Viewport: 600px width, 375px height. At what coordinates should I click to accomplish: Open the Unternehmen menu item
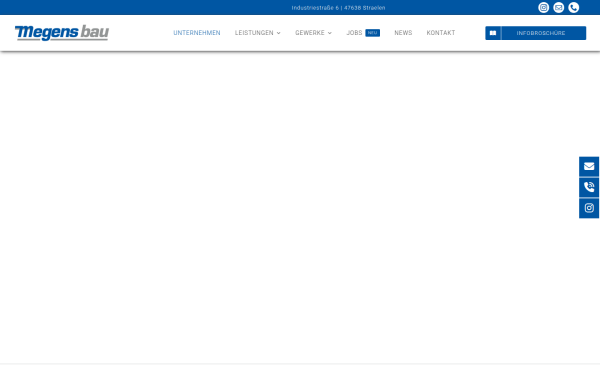pos(197,33)
